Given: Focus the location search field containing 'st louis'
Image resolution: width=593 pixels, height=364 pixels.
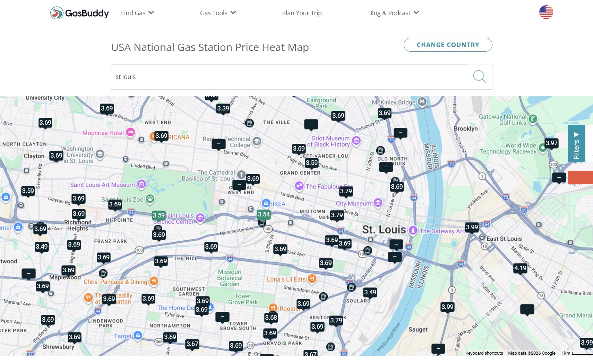Looking at the screenshot, I should pyautogui.click(x=290, y=77).
